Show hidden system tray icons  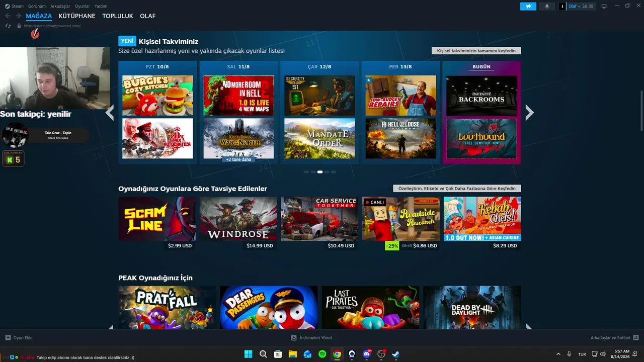pyautogui.click(x=558, y=354)
